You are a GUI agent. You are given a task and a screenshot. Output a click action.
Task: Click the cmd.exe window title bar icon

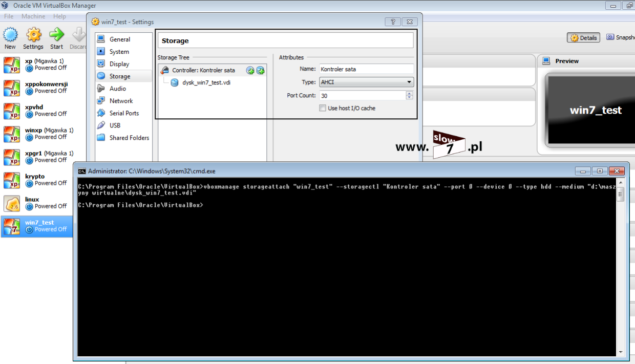coord(82,171)
